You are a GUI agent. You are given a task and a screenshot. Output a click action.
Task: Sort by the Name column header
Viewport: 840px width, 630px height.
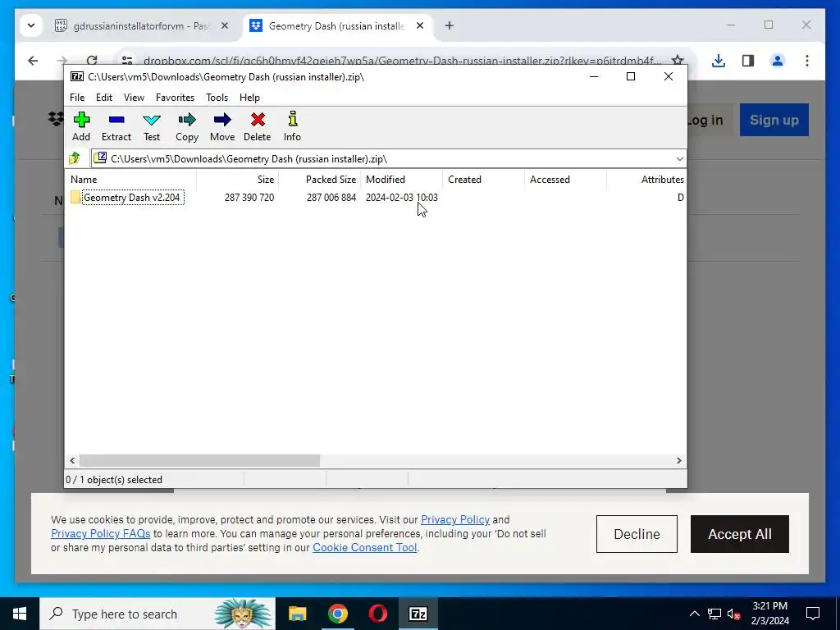tap(130, 180)
